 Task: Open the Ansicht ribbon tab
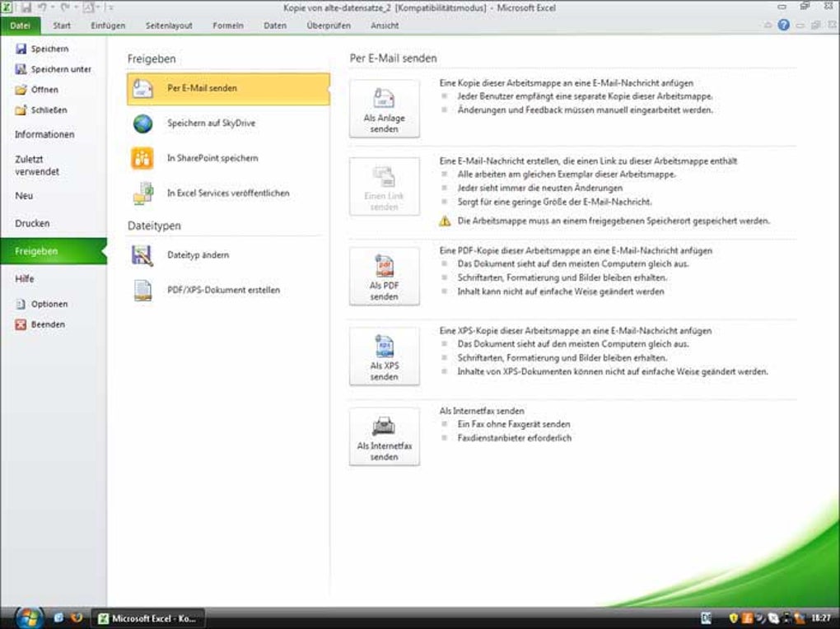pyautogui.click(x=384, y=26)
